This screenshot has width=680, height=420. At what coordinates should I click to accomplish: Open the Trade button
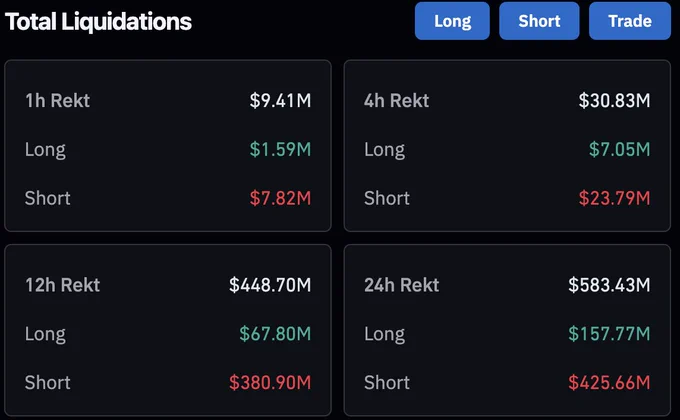pyautogui.click(x=630, y=21)
